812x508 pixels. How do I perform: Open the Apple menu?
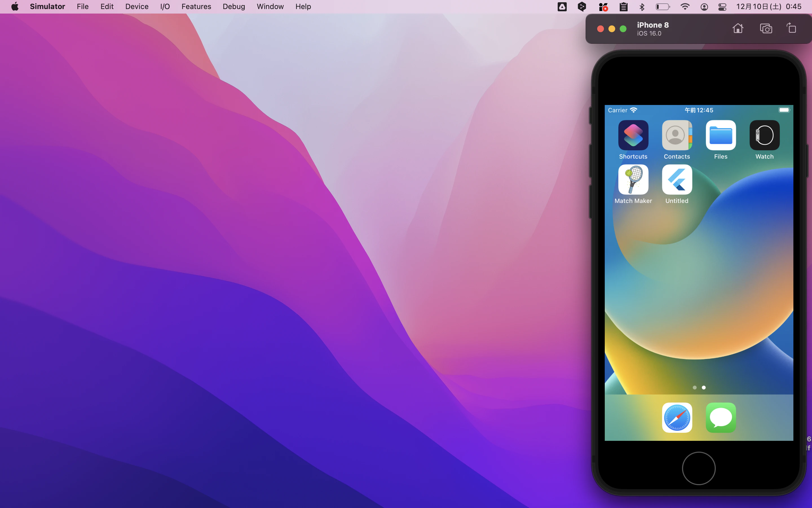tap(15, 6)
